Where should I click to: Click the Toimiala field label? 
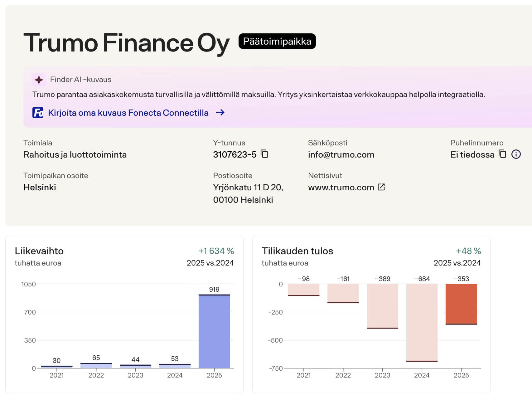(x=38, y=143)
